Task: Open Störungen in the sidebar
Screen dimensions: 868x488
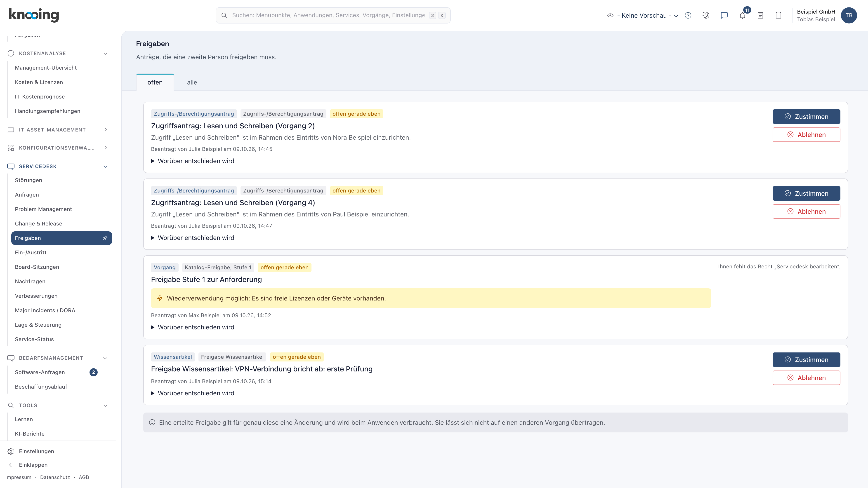Action: point(29,180)
